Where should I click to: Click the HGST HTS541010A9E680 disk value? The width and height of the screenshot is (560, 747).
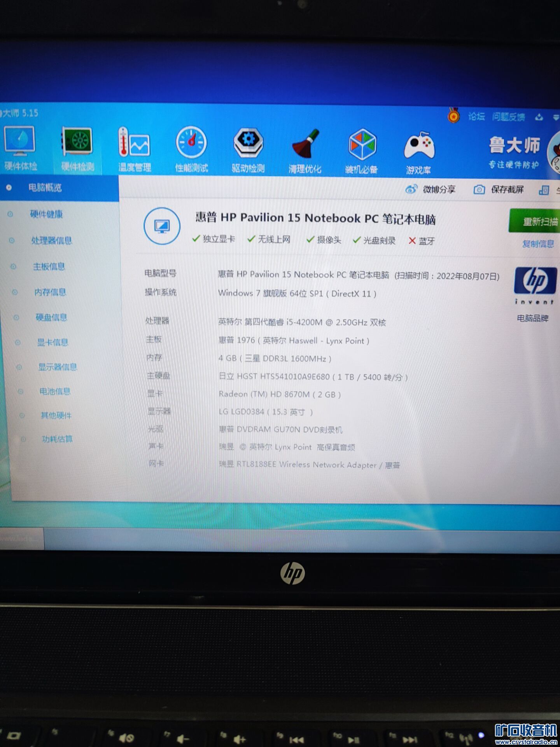click(313, 377)
